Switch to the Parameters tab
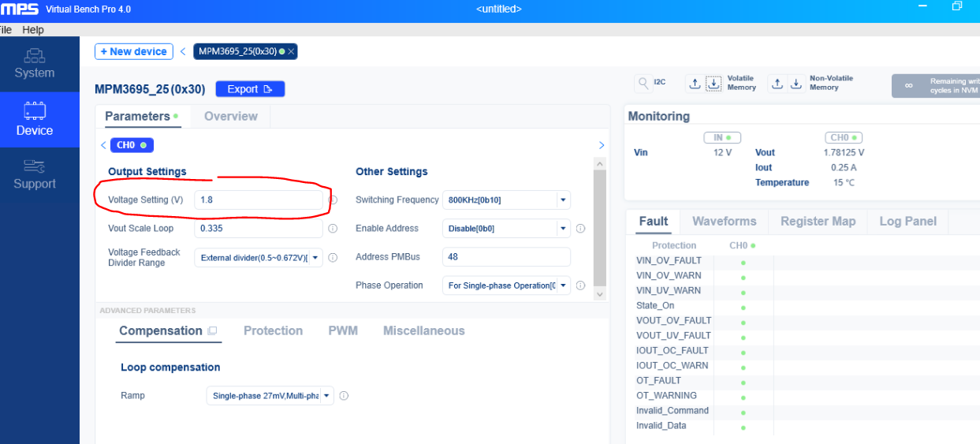Image resolution: width=980 pixels, height=444 pixels. pos(141,116)
